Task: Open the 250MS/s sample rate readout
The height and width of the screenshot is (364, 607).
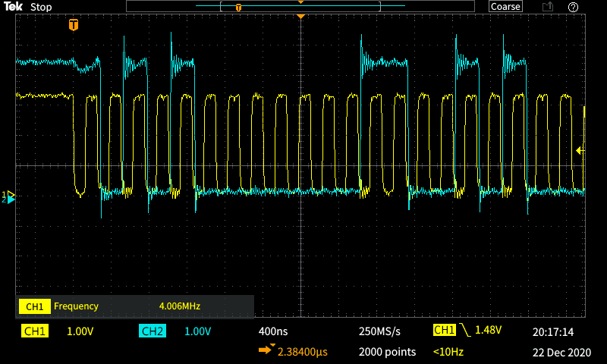Action: 379,331
